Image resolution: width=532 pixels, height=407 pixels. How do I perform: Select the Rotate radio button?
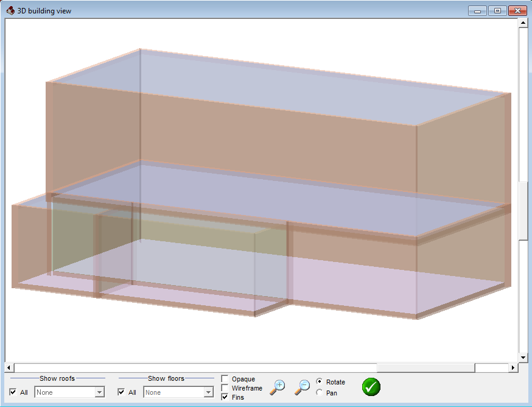pos(319,381)
